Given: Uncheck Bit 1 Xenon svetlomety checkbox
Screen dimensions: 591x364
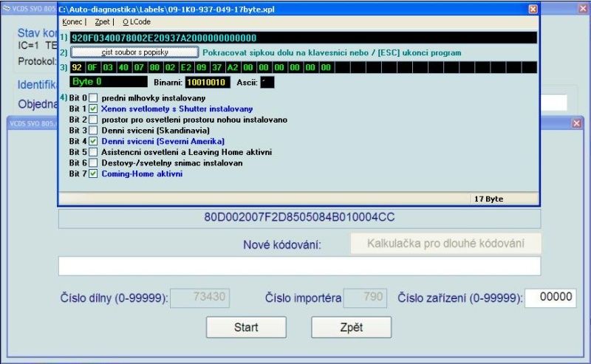Looking at the screenshot, I should (x=93, y=109).
